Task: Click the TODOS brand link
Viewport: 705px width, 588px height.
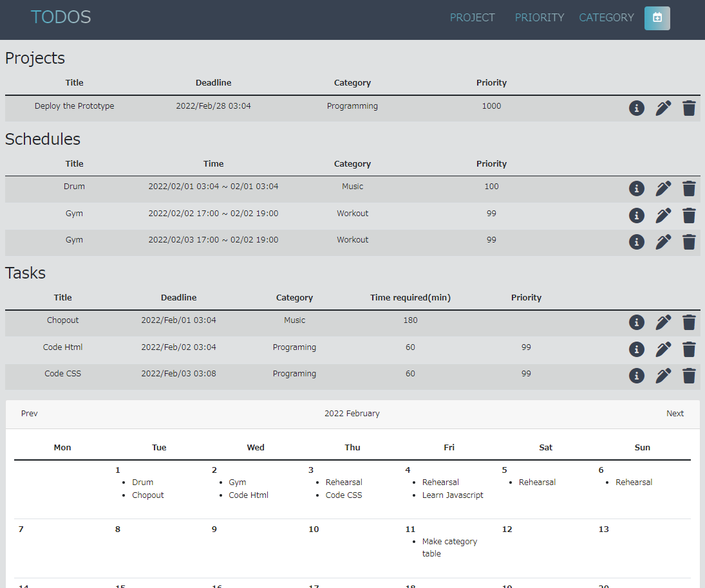Action: 61,17
